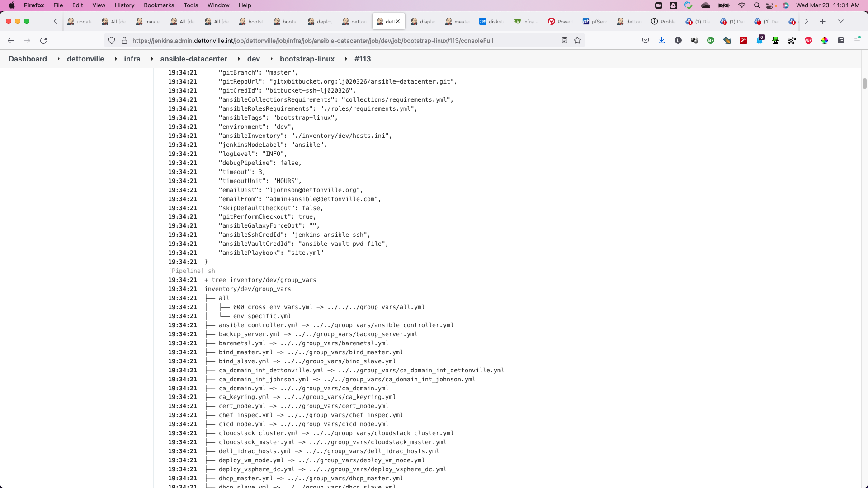Open Adblock Plus extension icon
Viewport: 868px width, 488px height.
(808, 41)
